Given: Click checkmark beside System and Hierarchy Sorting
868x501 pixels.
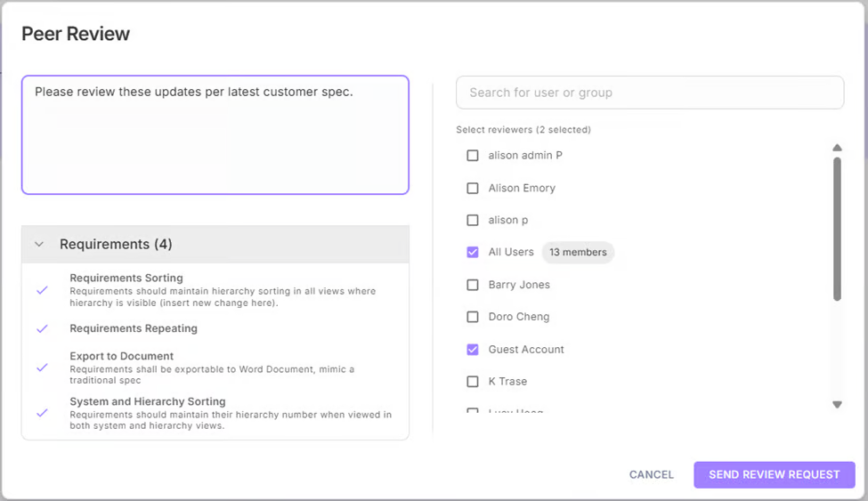Looking at the screenshot, I should [x=42, y=413].
